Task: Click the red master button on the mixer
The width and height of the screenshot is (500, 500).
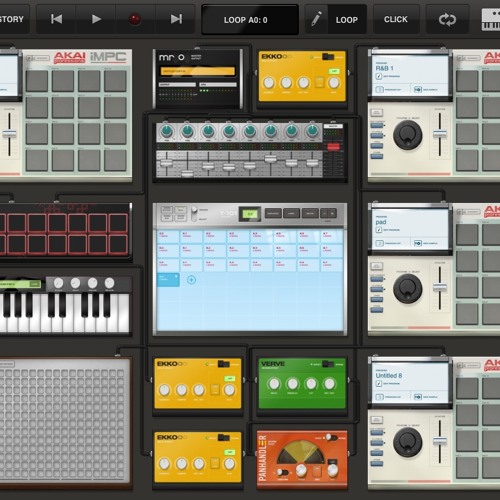Action: click(333, 147)
